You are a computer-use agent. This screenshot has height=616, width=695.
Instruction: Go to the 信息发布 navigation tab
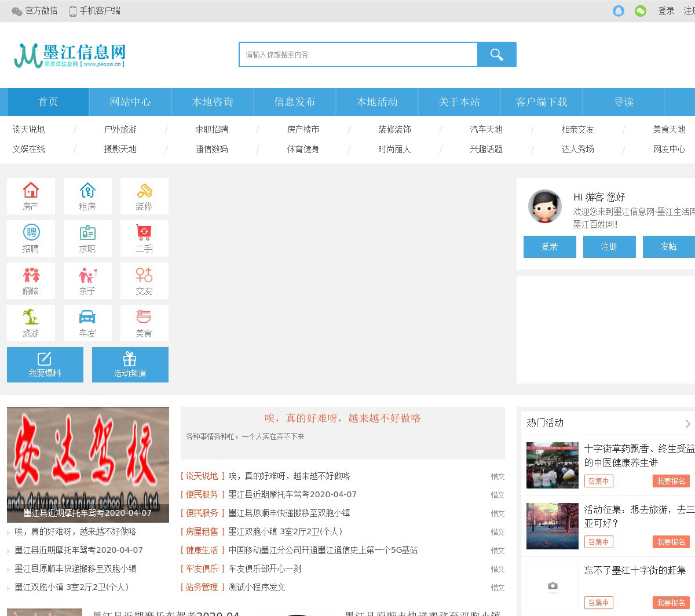click(x=295, y=102)
